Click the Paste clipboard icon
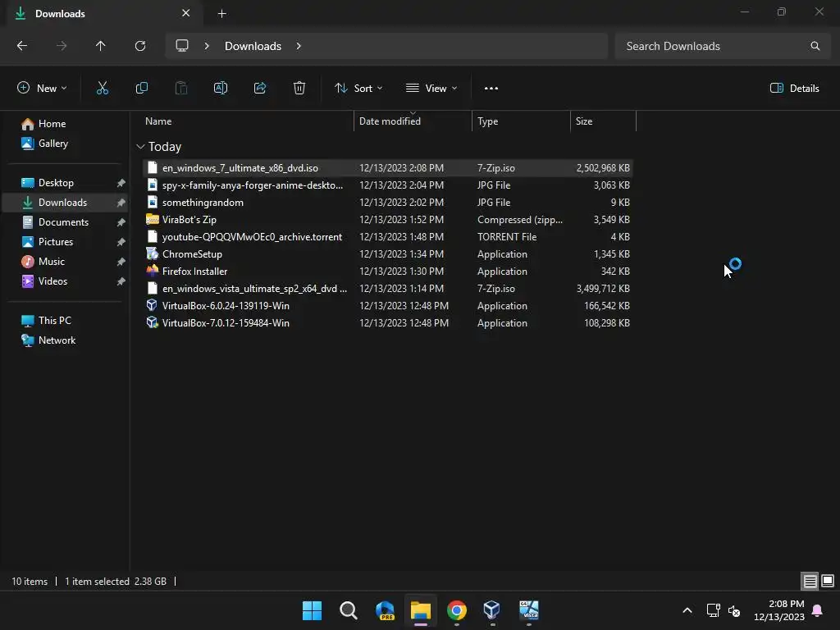840x630 pixels. click(x=181, y=89)
